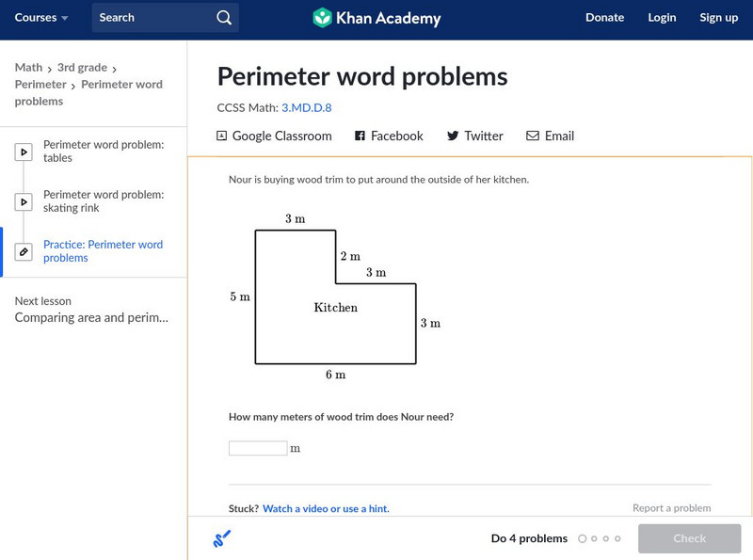
Task: Click the Twitter bird icon
Action: 453,136
